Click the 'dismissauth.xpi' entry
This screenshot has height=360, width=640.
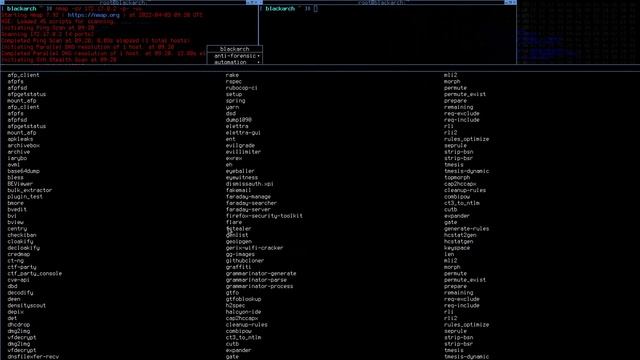pos(250,184)
